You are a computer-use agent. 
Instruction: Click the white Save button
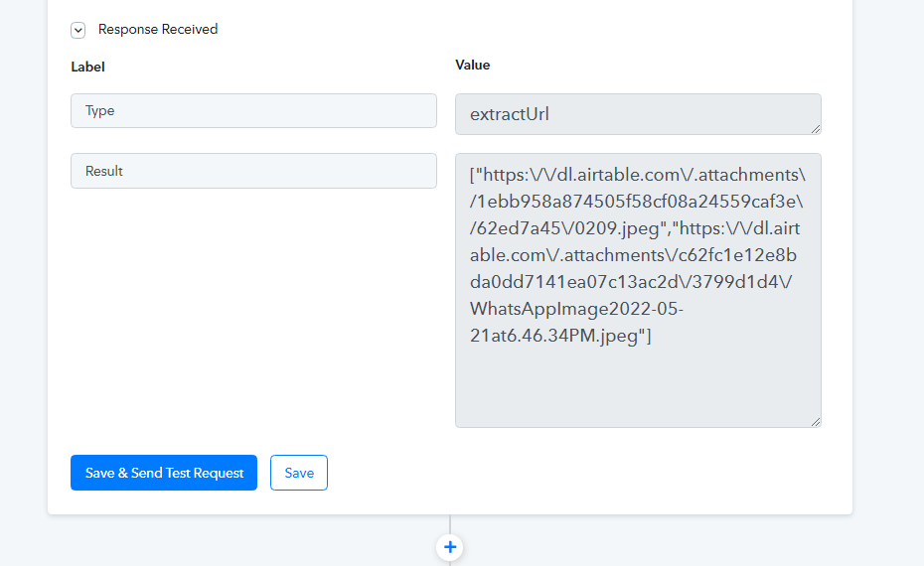[x=299, y=473]
